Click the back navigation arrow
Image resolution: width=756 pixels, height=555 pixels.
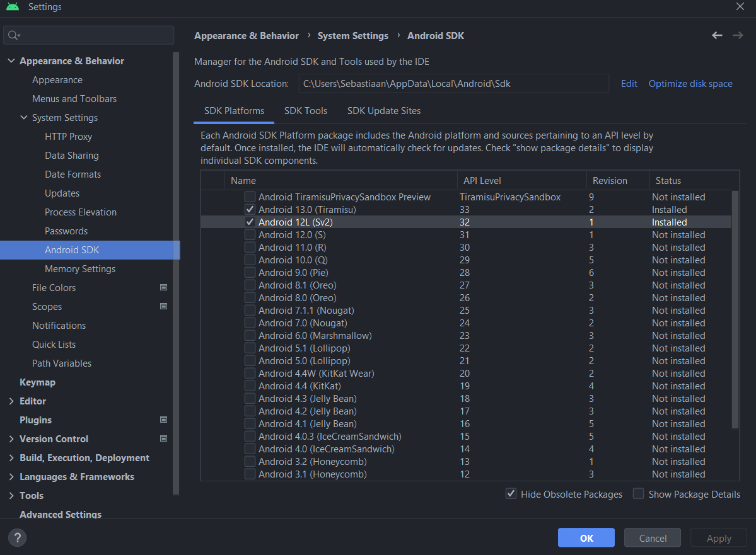coord(717,36)
